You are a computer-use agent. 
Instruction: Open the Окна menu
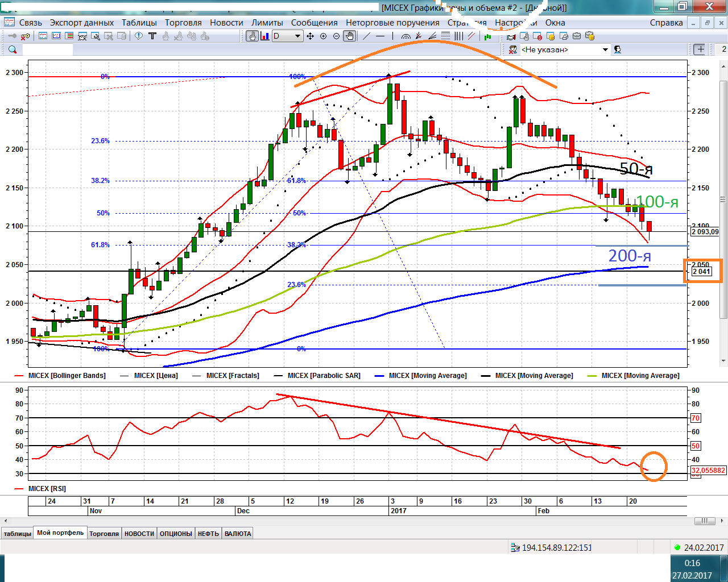coord(555,23)
